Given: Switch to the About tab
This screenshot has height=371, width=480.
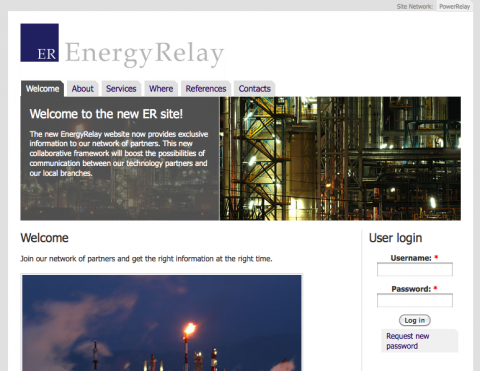Looking at the screenshot, I should pos(83,89).
